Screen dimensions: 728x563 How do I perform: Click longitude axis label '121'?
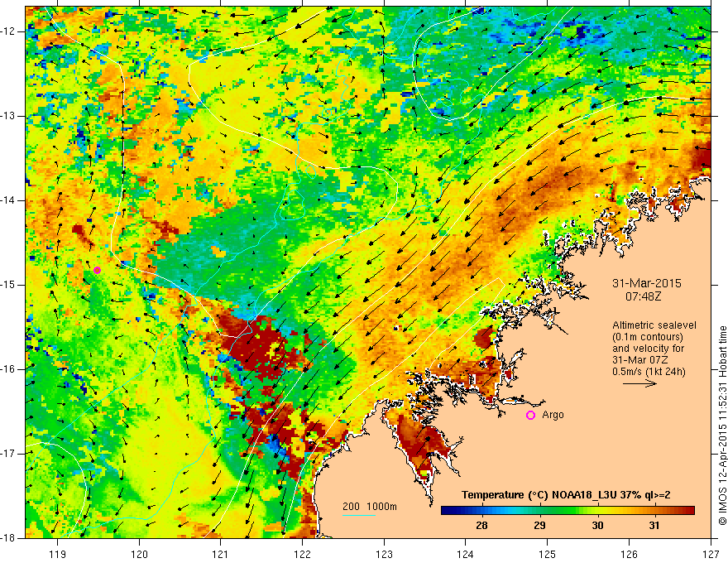[221, 555]
